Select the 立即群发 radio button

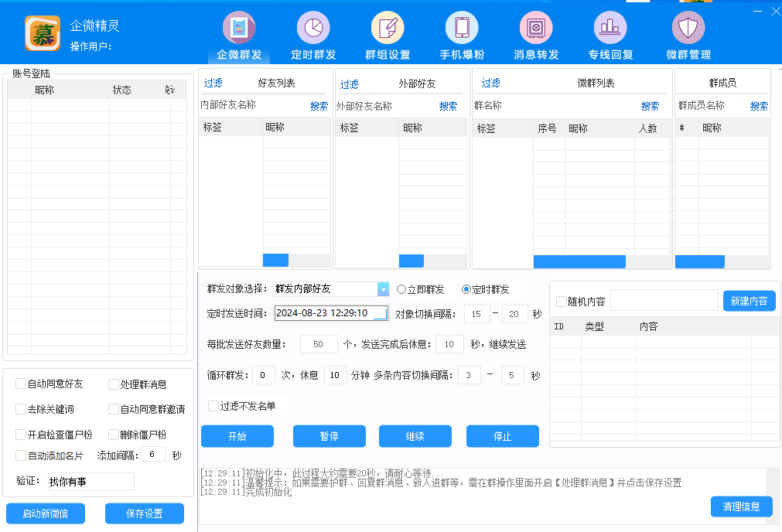(401, 289)
